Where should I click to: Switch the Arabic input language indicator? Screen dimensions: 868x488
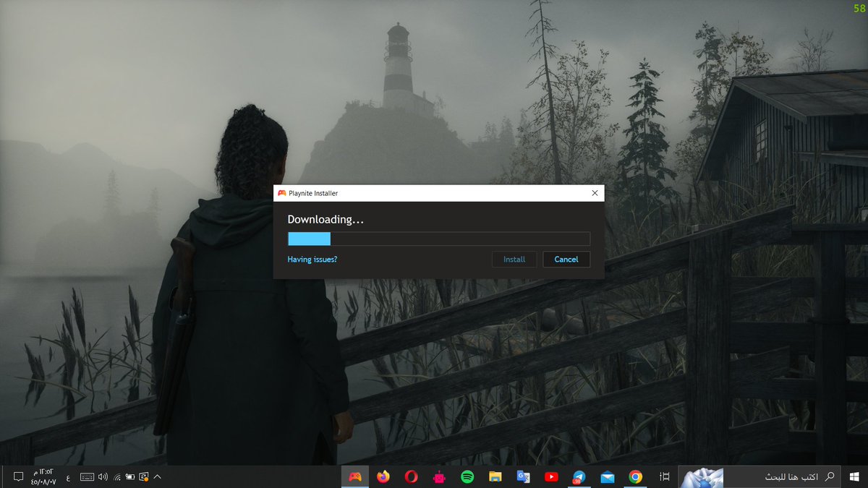click(69, 476)
